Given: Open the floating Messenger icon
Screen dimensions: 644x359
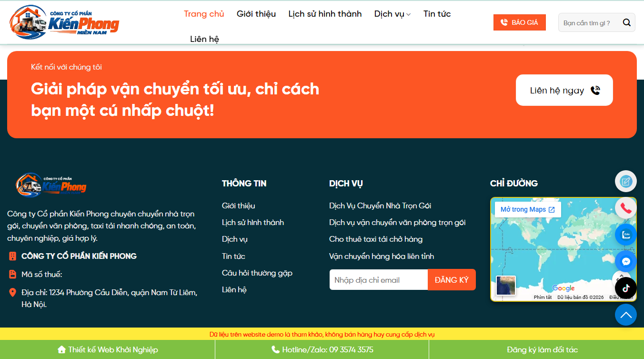Looking at the screenshot, I should tap(626, 261).
